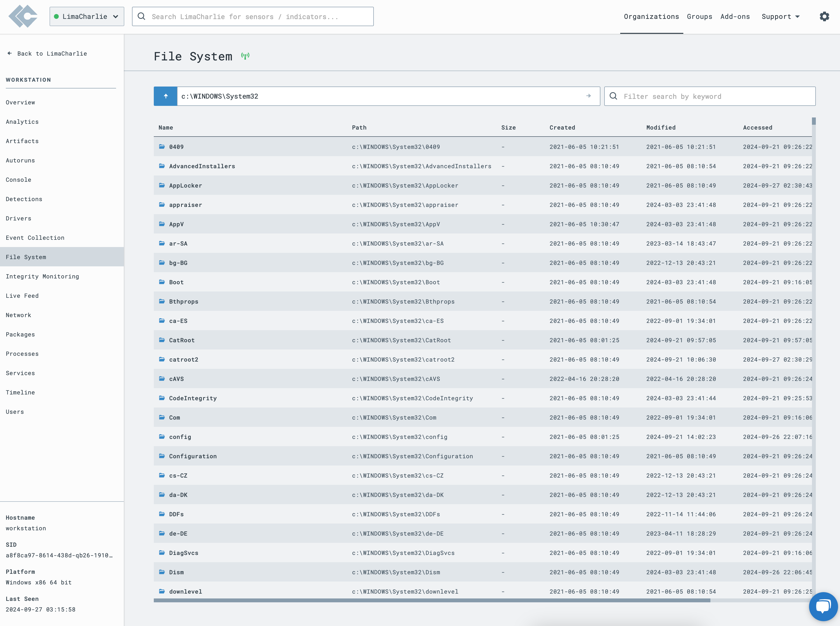The image size is (840, 626).
Task: Click the c:\WINDOWS\System32 path field
Action: pyautogui.click(x=389, y=96)
